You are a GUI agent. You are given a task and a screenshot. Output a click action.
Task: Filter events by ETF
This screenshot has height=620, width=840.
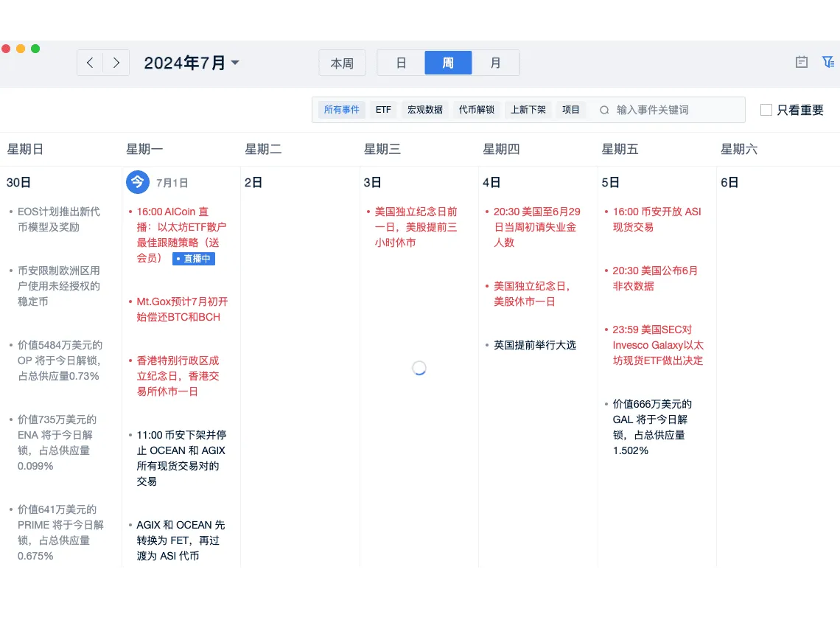383,110
